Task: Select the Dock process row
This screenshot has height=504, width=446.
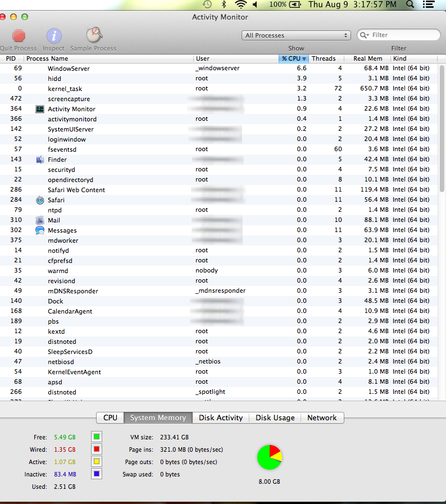Action: click(219, 301)
